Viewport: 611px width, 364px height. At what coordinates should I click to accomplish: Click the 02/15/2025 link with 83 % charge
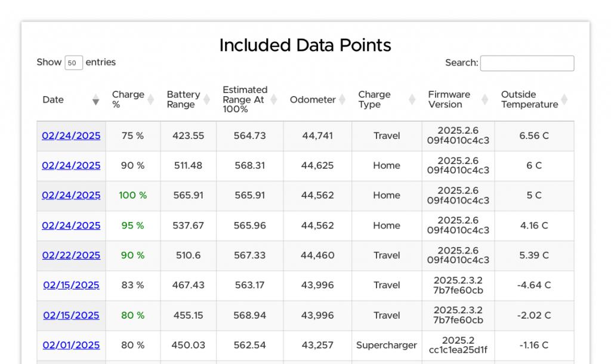click(71, 285)
